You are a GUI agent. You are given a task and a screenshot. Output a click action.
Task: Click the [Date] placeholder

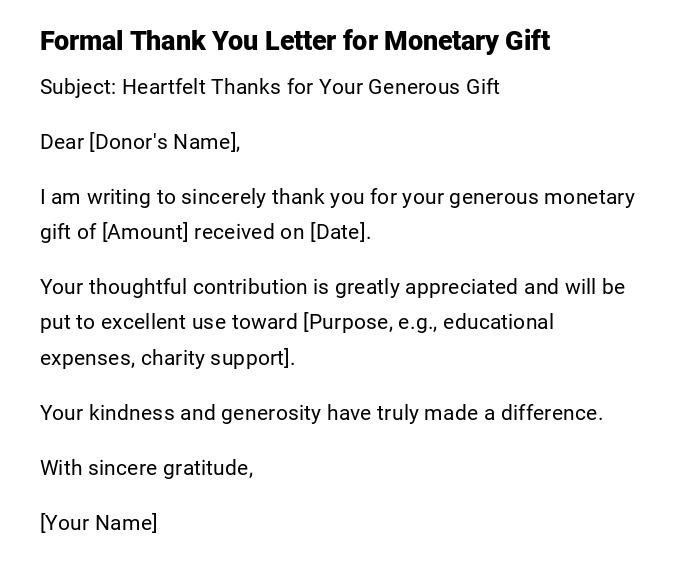[340, 232]
